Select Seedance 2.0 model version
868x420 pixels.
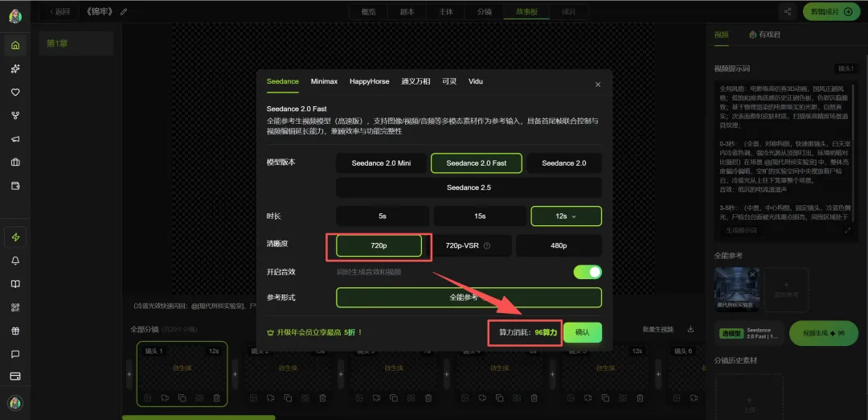pyautogui.click(x=564, y=163)
